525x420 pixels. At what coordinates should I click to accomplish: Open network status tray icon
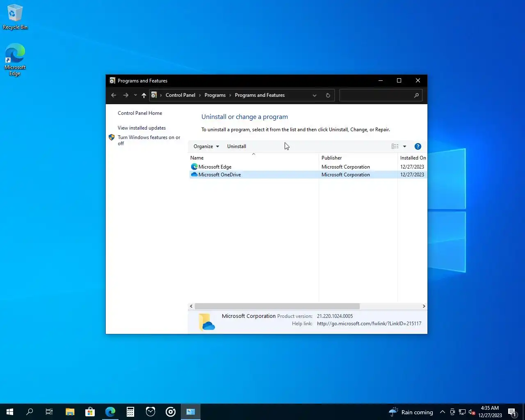[462, 412]
